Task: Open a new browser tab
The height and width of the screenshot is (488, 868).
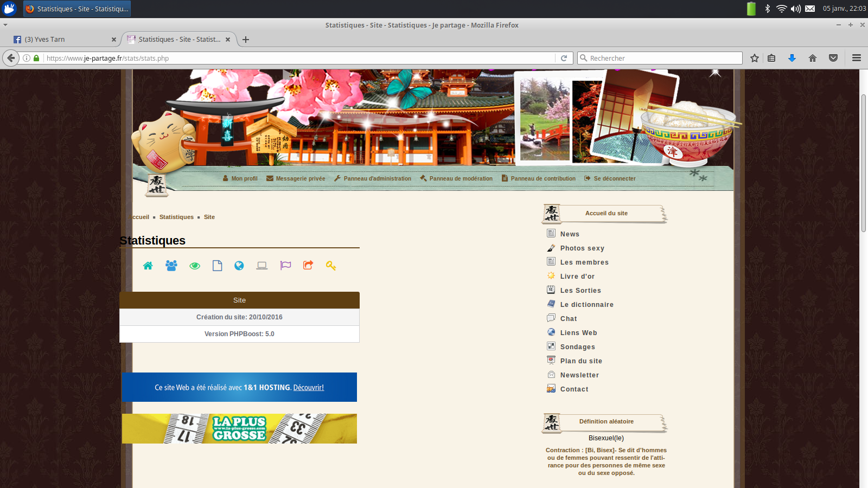Action: click(x=246, y=40)
